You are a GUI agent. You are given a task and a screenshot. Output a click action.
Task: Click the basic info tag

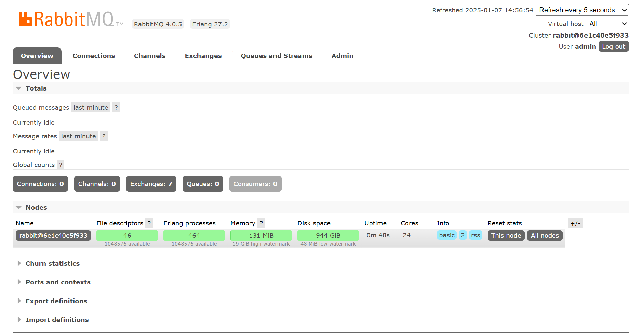[447, 235]
